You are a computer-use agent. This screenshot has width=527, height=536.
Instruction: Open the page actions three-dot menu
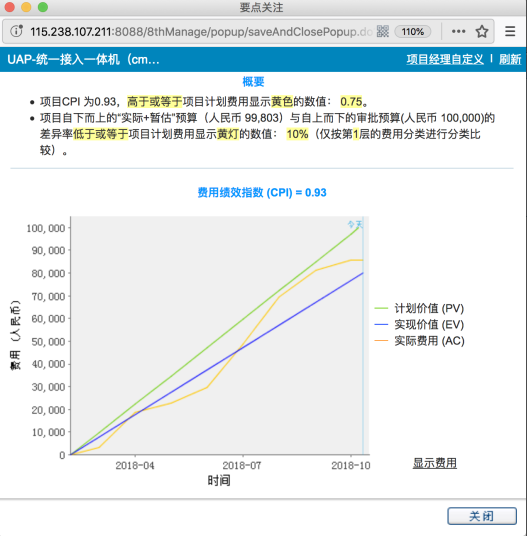click(x=458, y=31)
